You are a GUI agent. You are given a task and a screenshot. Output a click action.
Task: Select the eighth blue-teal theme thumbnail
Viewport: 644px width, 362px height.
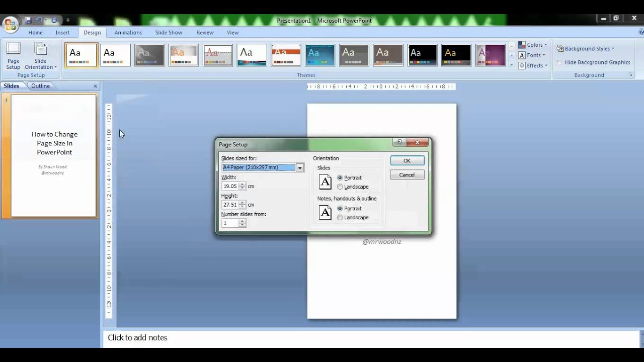(x=320, y=55)
